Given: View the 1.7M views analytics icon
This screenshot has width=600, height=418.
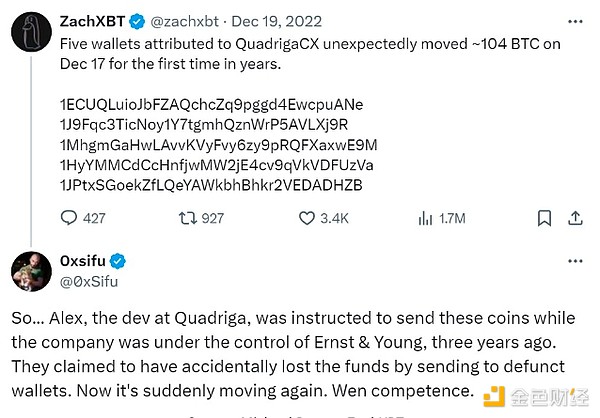Looking at the screenshot, I should [x=425, y=217].
